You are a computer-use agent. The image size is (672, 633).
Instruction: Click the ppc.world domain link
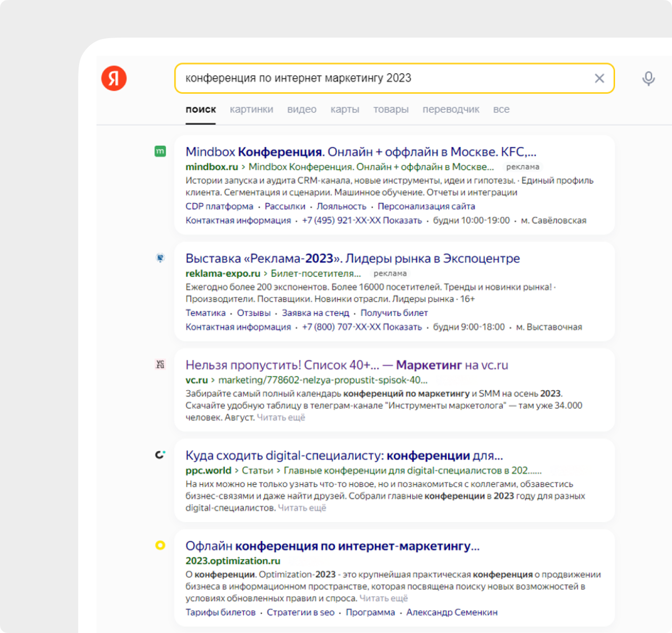coord(209,470)
